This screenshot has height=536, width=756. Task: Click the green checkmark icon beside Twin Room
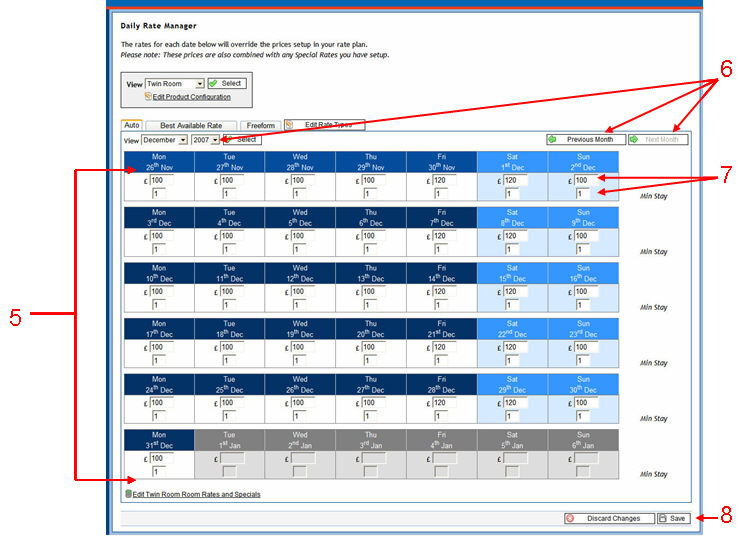[x=213, y=84]
